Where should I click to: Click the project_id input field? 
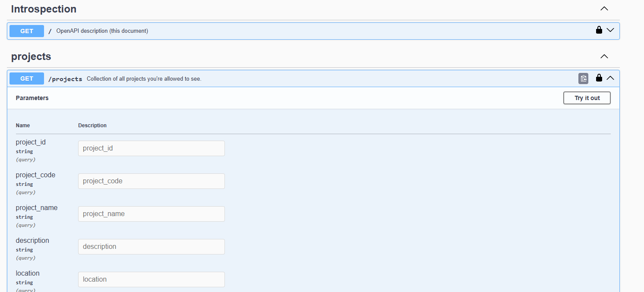151,148
